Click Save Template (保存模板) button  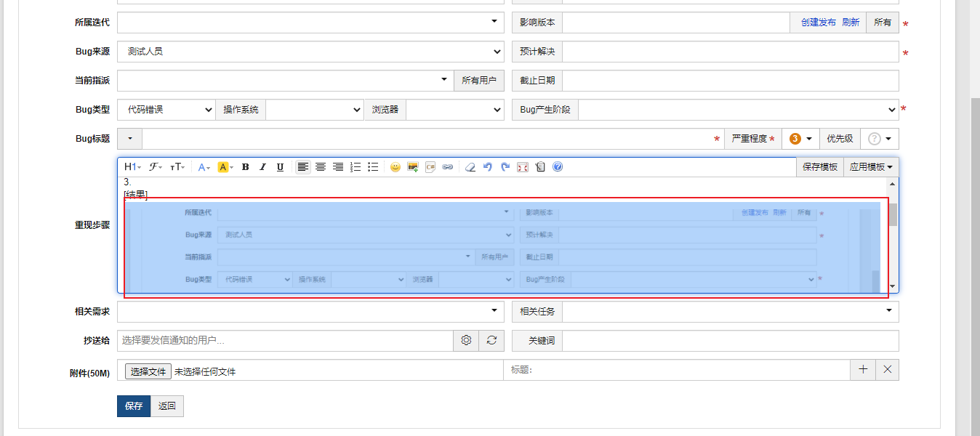click(820, 167)
